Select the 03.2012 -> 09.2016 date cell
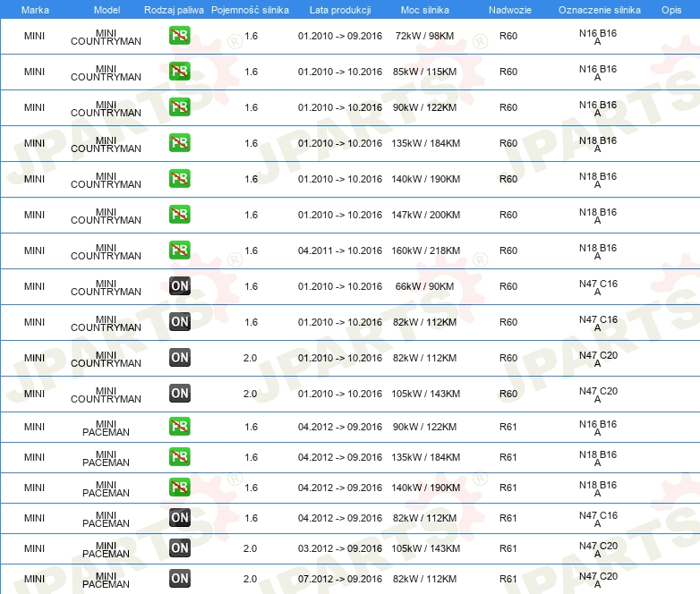The width and height of the screenshot is (700, 594). [340, 548]
